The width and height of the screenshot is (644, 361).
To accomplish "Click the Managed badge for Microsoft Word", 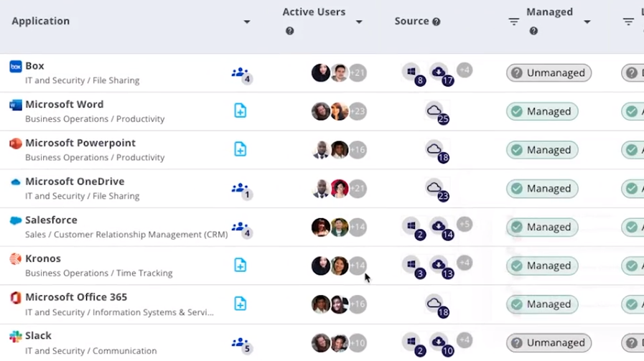I will (542, 111).
